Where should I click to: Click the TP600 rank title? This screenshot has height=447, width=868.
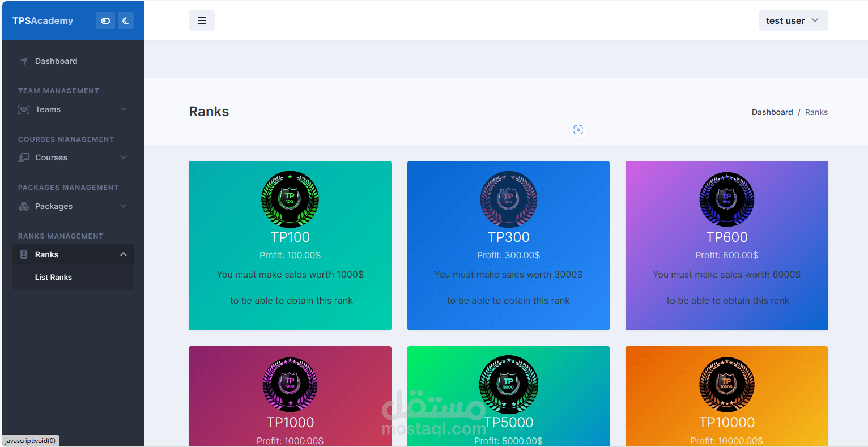[x=727, y=237]
